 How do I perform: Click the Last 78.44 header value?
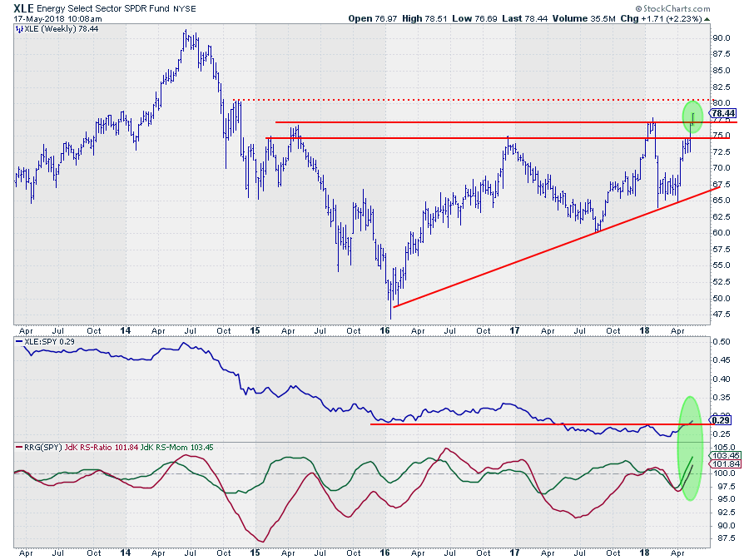[x=525, y=18]
